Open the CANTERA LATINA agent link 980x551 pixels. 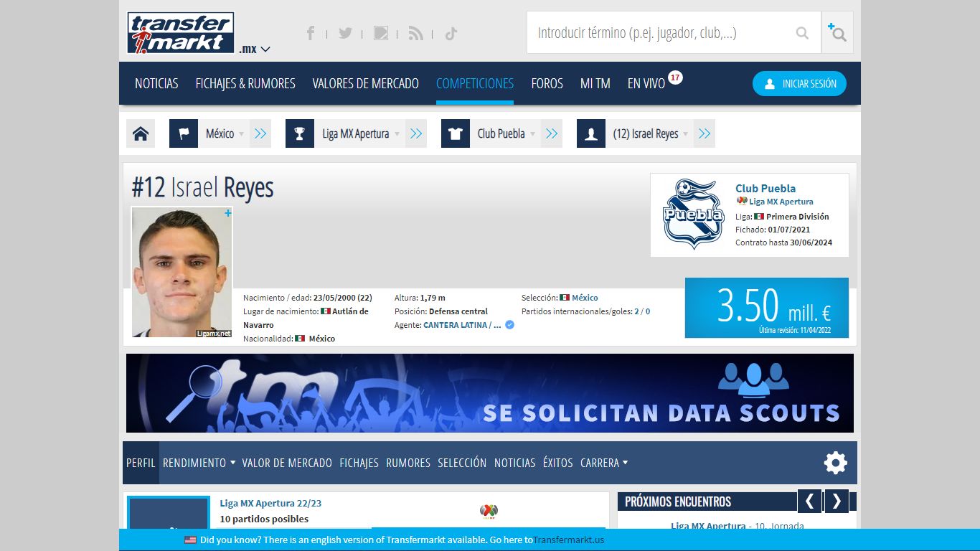click(462, 325)
